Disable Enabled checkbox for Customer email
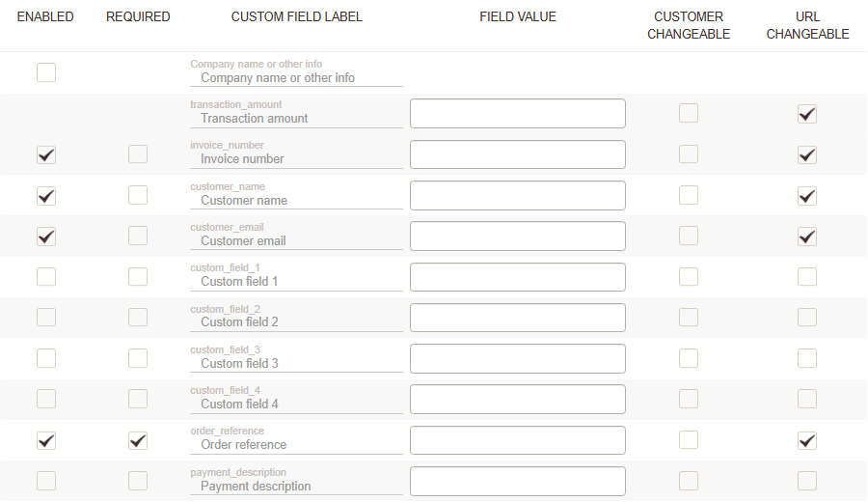This screenshot has width=868, height=502. 46,236
